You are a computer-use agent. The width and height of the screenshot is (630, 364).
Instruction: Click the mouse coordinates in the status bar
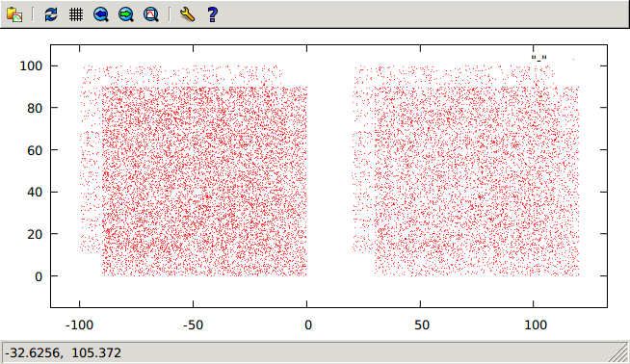[x=63, y=352]
